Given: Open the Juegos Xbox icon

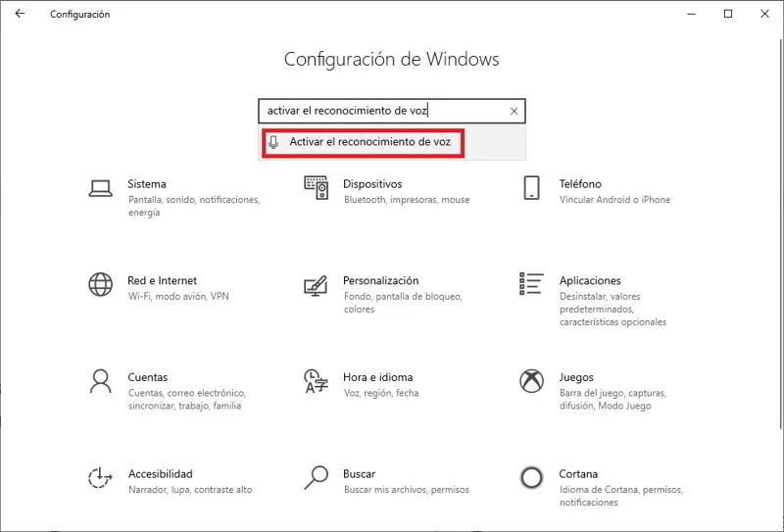Looking at the screenshot, I should click(531, 381).
